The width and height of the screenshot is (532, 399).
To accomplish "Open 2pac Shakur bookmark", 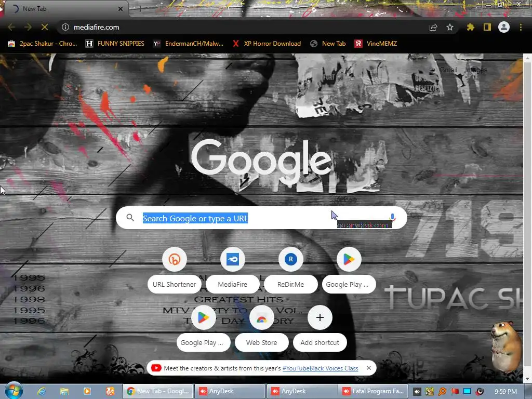I will point(43,44).
